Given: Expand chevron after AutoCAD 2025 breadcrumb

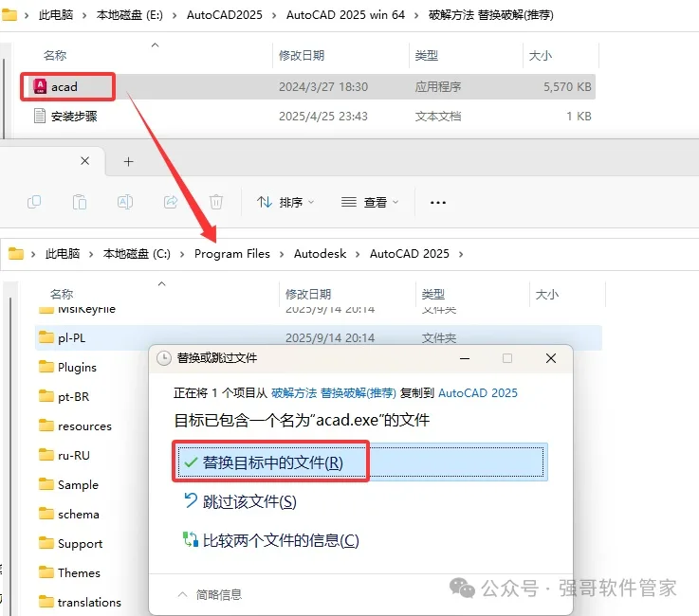Looking at the screenshot, I should coord(461,254).
